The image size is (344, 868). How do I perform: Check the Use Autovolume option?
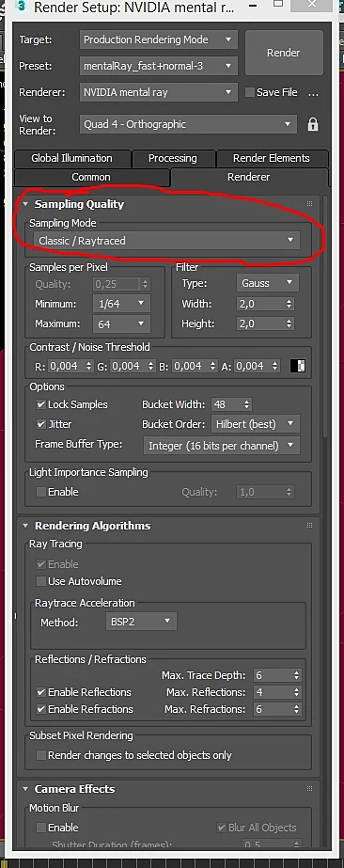(x=41, y=581)
